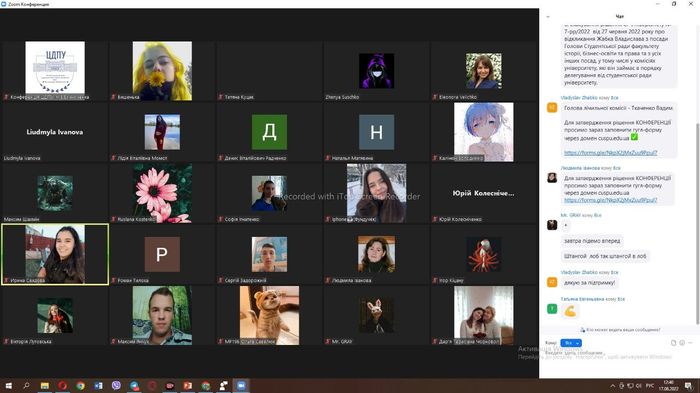
Task: Select the Mr. GRAY rabbit mask tile
Action: 376,315
